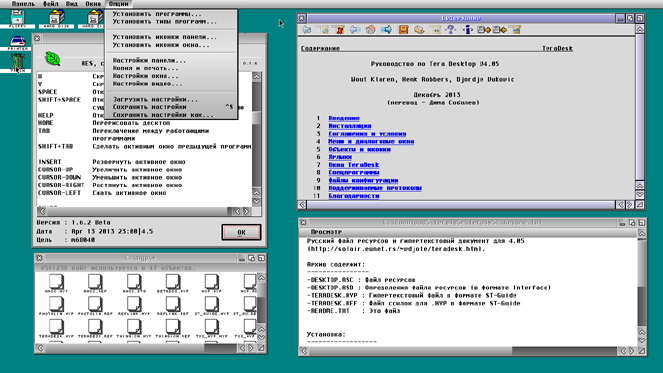The height and width of the screenshot is (373, 663).
Task: Click the load-from-disk icon with the left arrow
Action: (x=500, y=30)
